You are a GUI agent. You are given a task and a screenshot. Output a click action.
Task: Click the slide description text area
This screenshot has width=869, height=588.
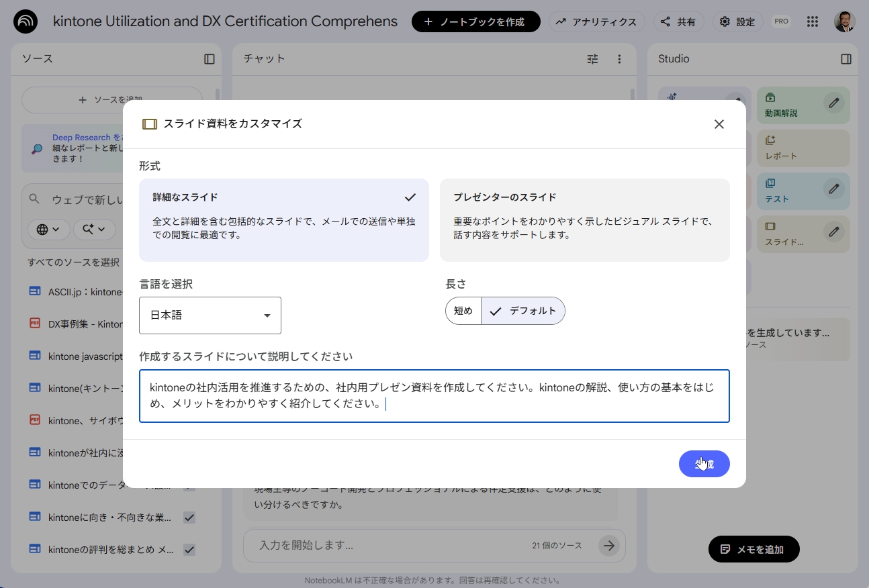point(434,396)
